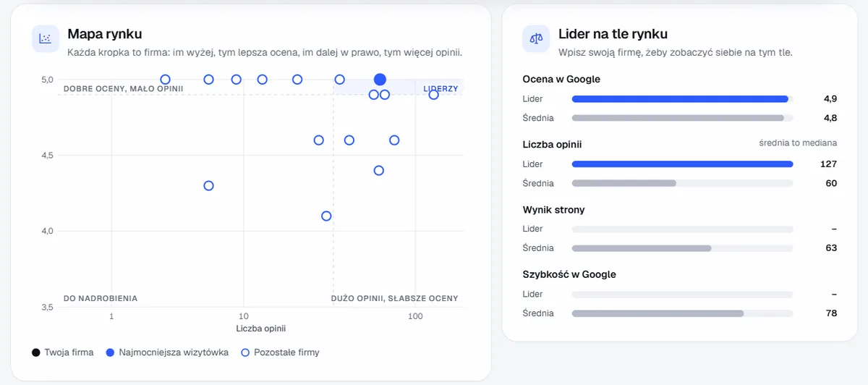Click the leader rating value 4,9
This screenshot has width=868, height=385.
830,98
